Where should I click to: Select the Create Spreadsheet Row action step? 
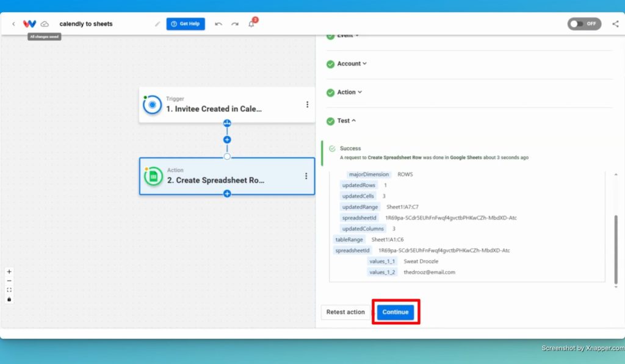click(x=227, y=176)
